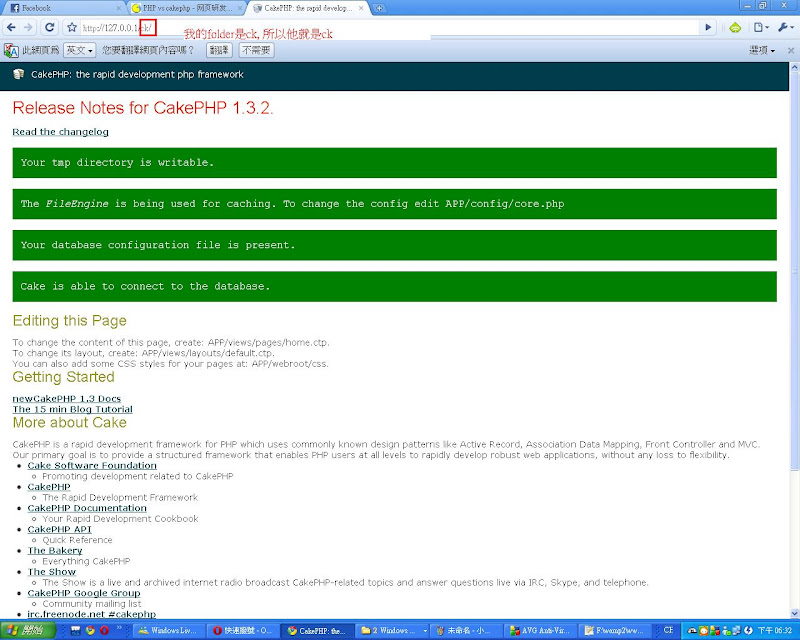Screen dimensions: 800x640
Task: Click the CakePHP Chrome taskbar item
Action: [x=317, y=631]
